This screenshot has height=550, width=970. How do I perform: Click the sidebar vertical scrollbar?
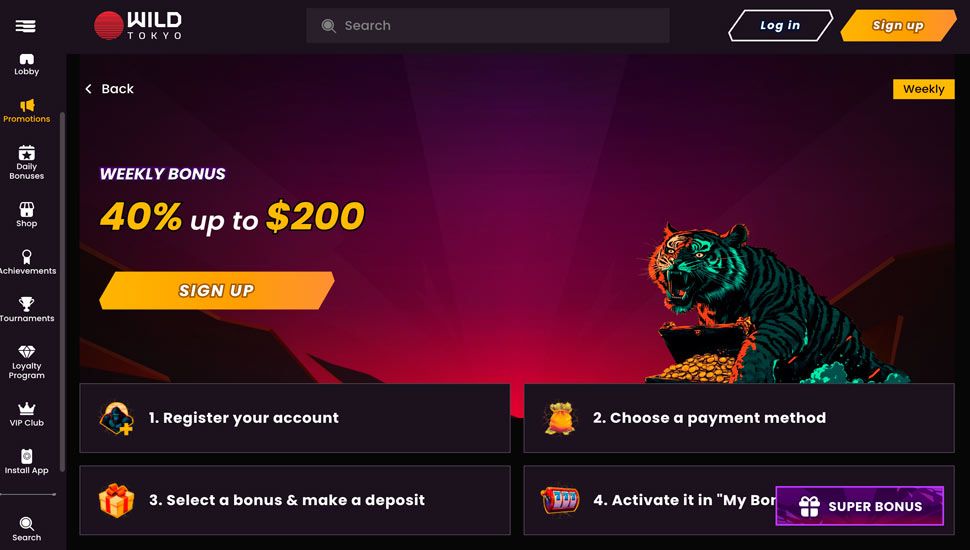click(62, 291)
